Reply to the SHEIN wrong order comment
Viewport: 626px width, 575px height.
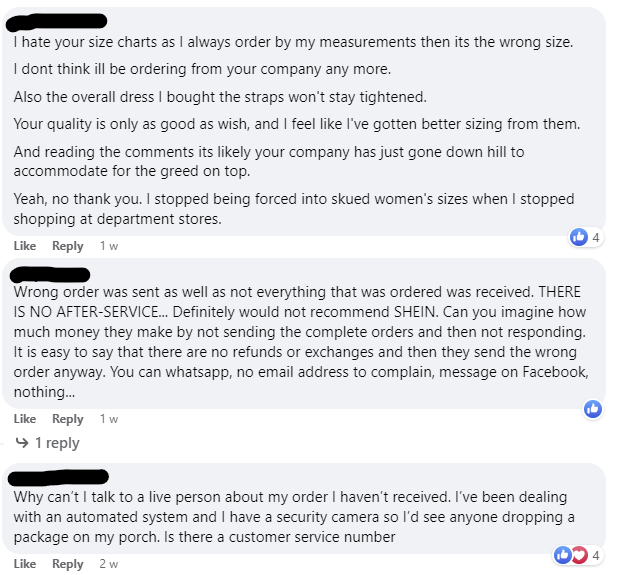(68, 419)
